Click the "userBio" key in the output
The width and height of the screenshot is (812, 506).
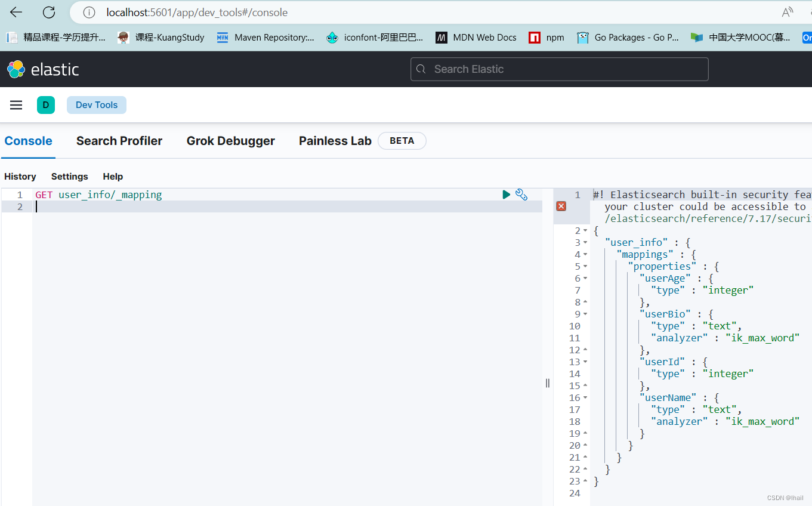(665, 314)
